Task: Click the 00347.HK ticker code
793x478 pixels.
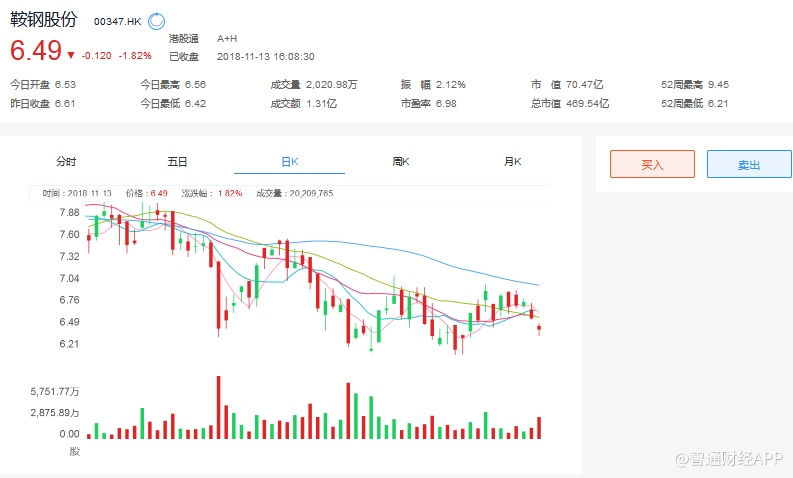Action: click(118, 21)
